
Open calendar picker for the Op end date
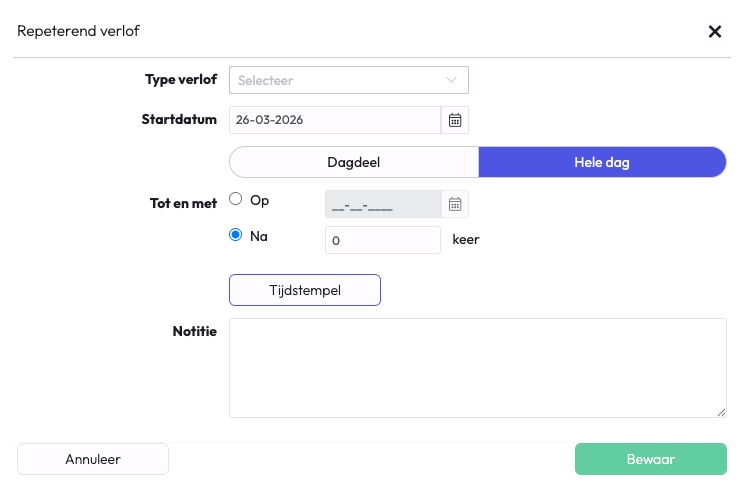(x=455, y=204)
